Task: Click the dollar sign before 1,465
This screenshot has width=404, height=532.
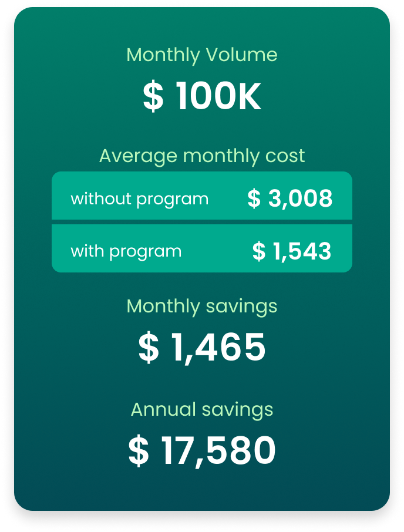Action: [149, 348]
